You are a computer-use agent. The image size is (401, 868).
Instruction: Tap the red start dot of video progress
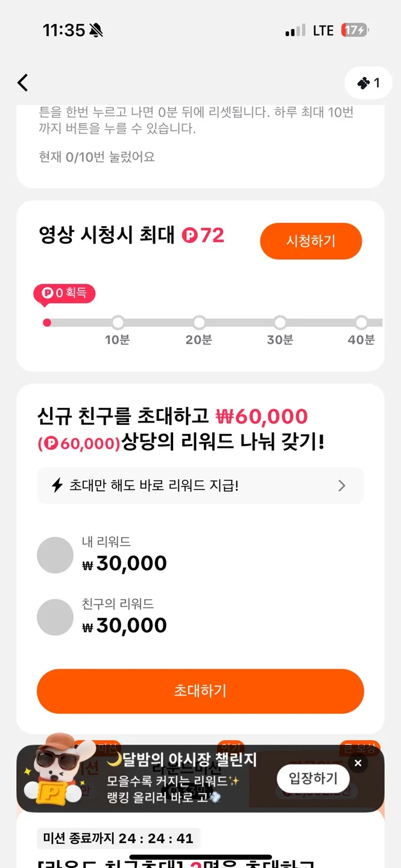tap(47, 322)
